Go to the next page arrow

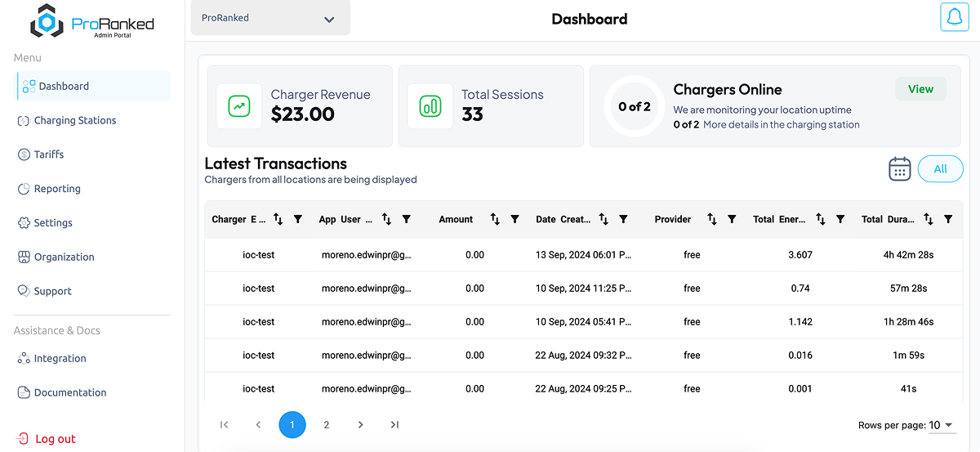coord(360,425)
